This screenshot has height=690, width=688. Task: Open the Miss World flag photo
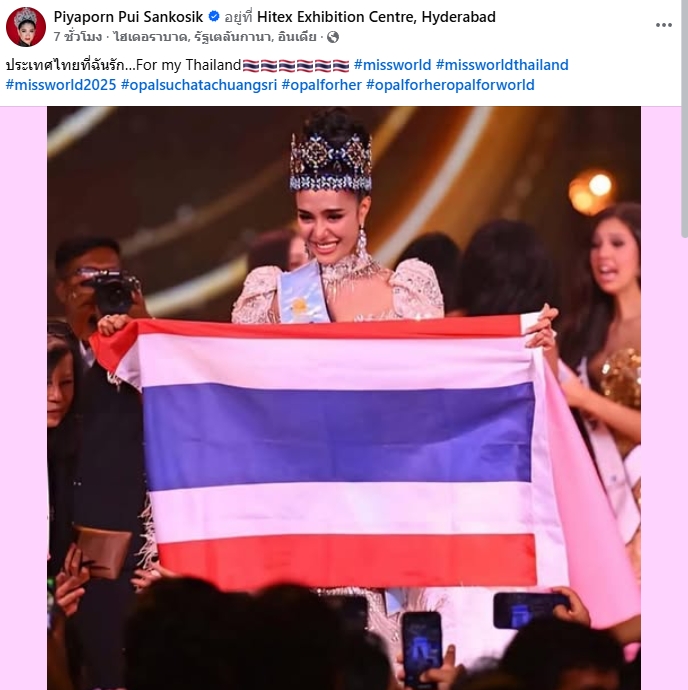[344, 398]
